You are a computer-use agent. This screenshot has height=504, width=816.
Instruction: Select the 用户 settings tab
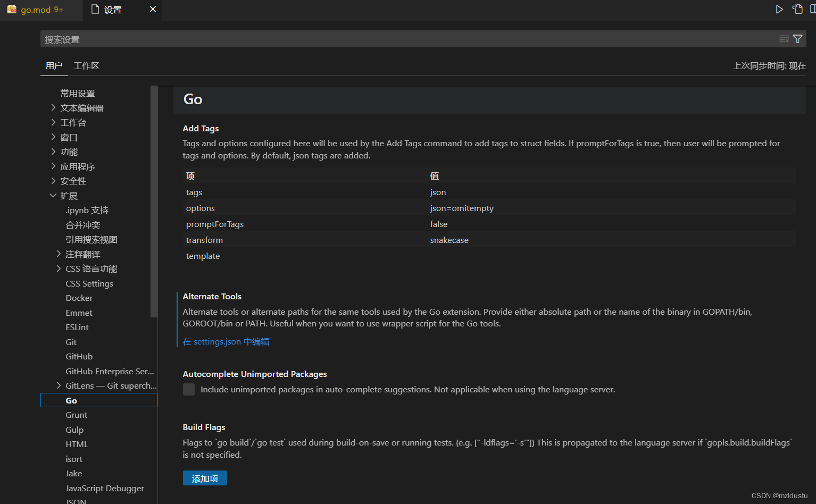click(x=54, y=65)
